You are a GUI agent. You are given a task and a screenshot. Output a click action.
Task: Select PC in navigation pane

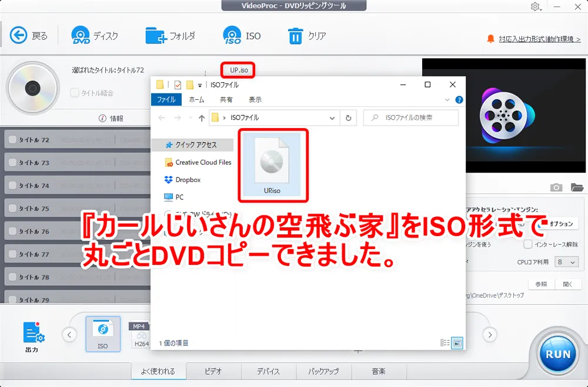pyautogui.click(x=174, y=197)
